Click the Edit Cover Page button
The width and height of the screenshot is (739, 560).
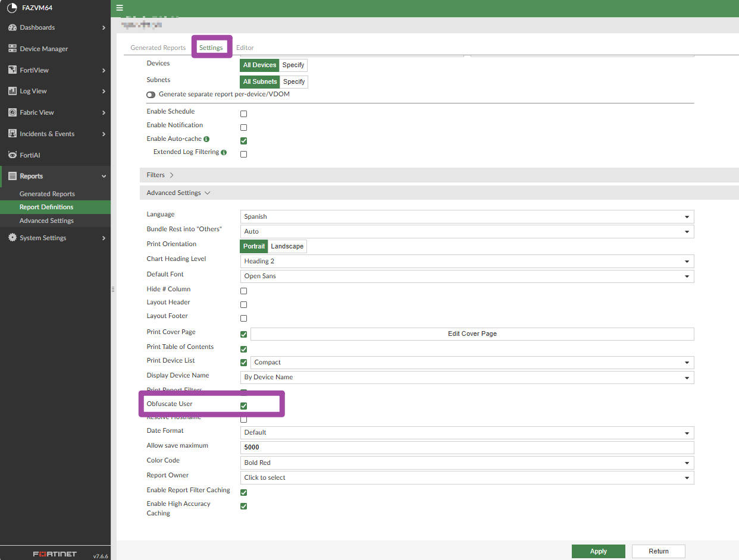(472, 334)
